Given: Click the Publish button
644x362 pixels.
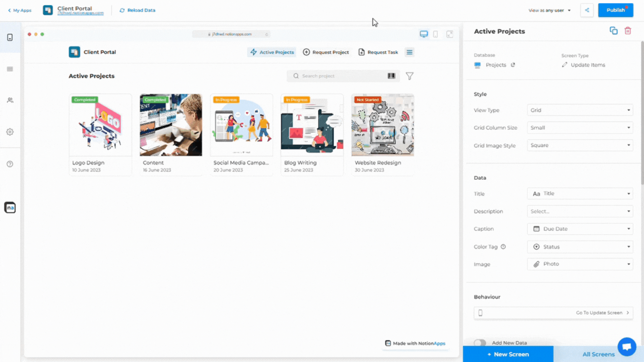Looking at the screenshot, I should [615, 10].
